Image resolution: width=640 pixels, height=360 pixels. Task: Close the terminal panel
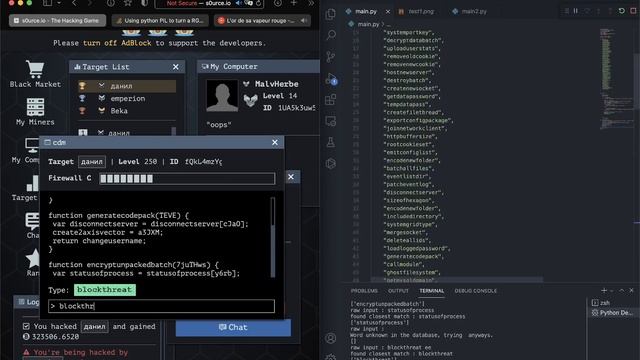click(x=631, y=290)
